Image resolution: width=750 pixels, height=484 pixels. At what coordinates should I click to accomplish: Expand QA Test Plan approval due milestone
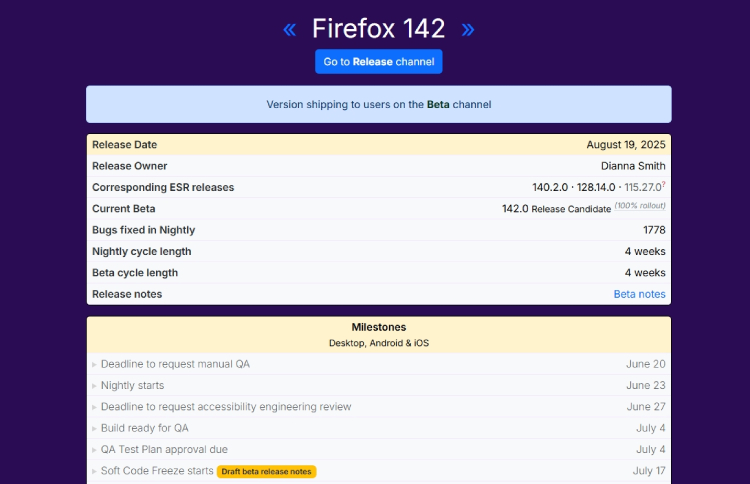(x=160, y=450)
